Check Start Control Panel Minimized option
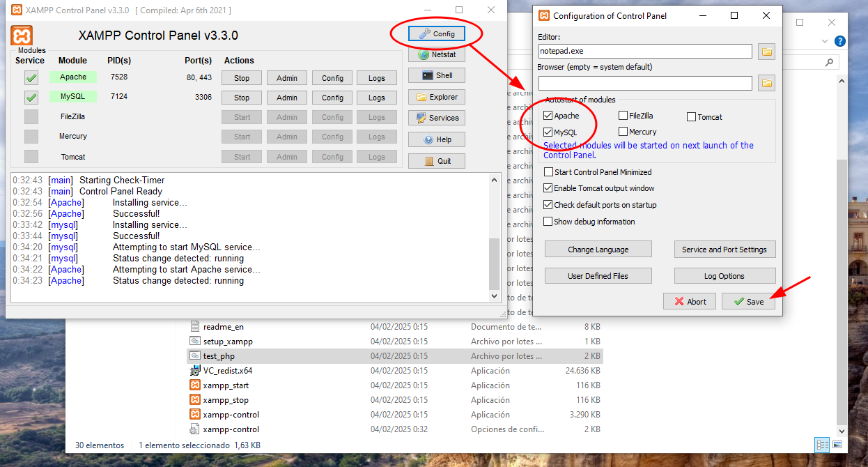The image size is (868, 467). point(548,172)
